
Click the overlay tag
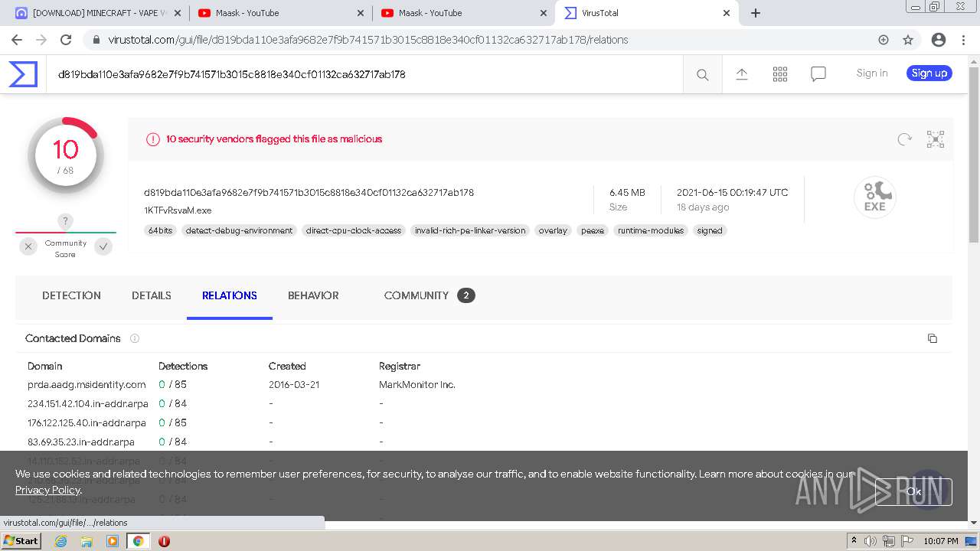tap(553, 230)
